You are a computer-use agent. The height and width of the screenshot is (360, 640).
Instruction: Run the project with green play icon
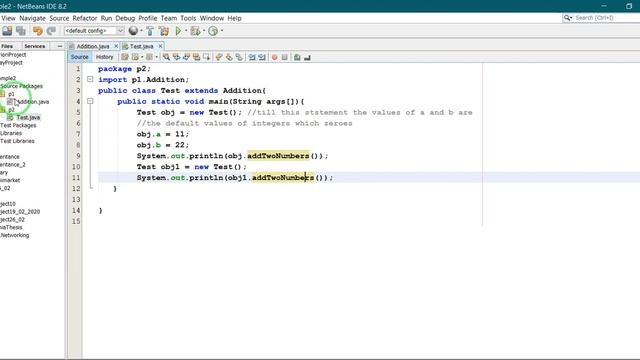pyautogui.click(x=178, y=31)
